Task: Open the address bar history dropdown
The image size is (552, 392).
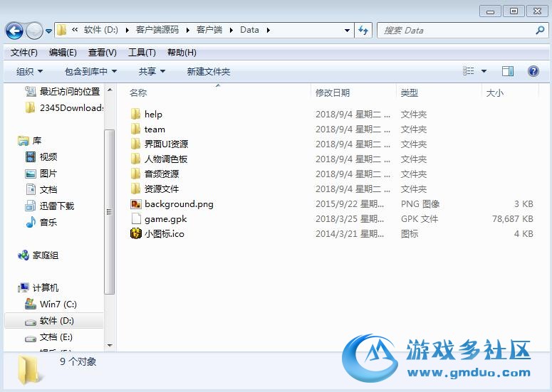Action: coord(347,30)
